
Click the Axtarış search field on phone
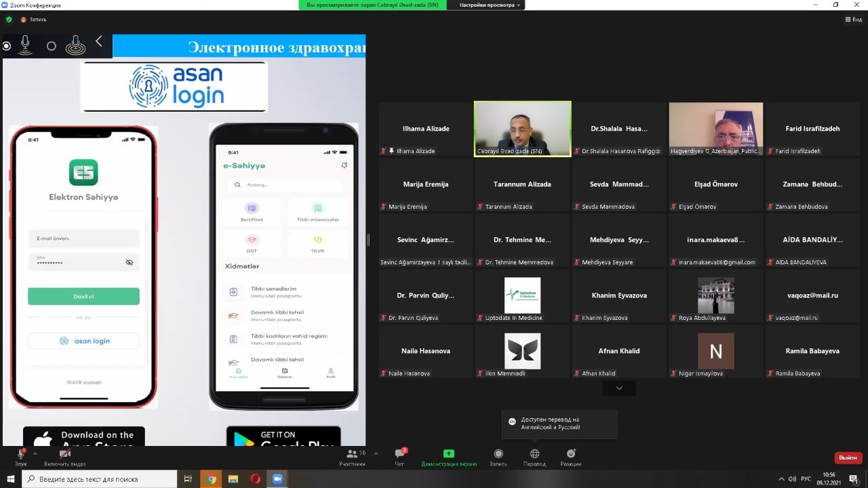click(285, 184)
